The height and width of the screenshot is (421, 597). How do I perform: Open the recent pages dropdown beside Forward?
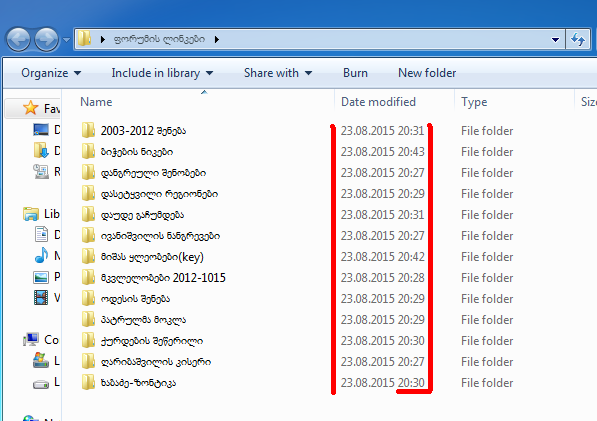[x=66, y=40]
